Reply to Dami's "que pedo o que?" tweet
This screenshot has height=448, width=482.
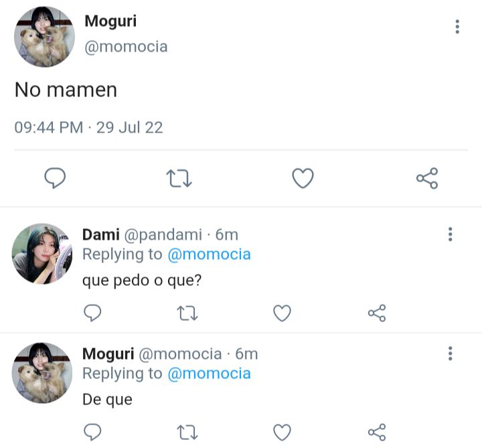click(x=92, y=313)
